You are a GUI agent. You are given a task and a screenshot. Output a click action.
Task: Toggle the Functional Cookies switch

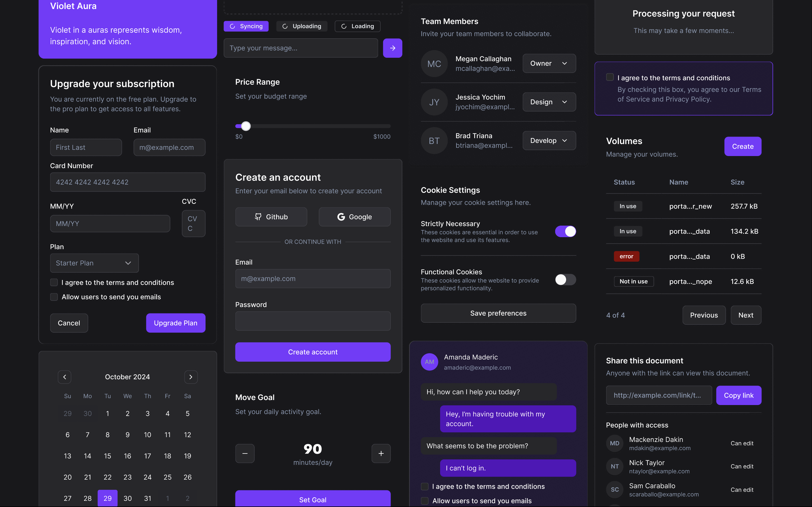[565, 280]
